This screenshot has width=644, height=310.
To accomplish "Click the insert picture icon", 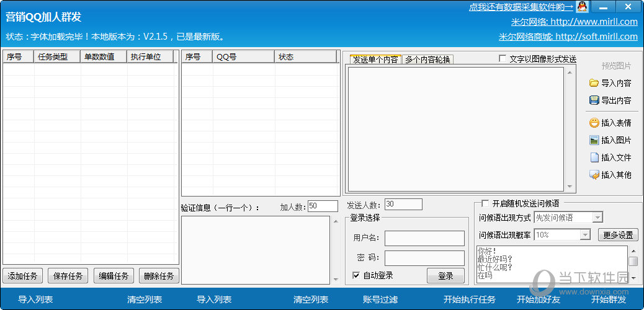I will pos(594,140).
